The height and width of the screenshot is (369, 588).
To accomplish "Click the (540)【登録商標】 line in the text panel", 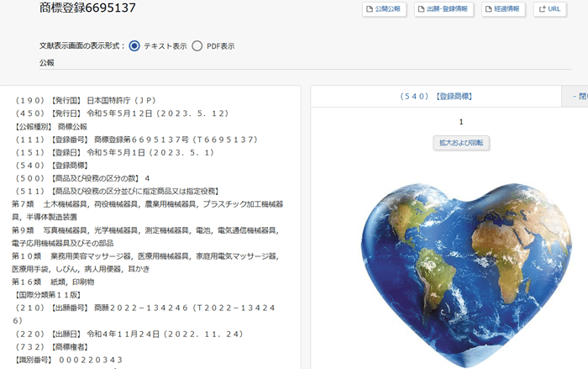I will pos(51,166).
